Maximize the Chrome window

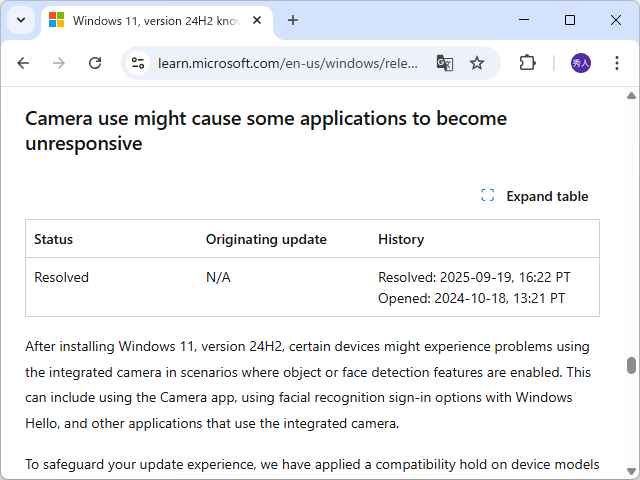570,20
